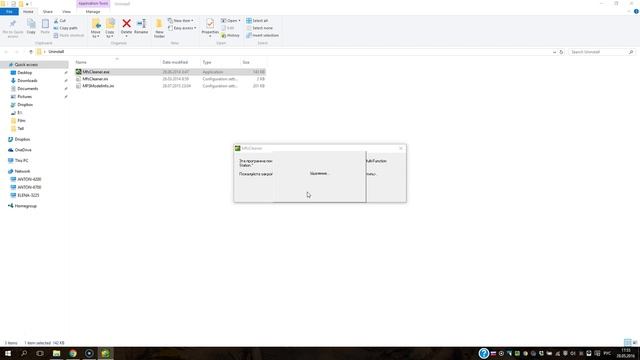Select Quick access in navigation pane
Image resolution: width=640 pixels, height=360 pixels.
pyautogui.click(x=26, y=65)
